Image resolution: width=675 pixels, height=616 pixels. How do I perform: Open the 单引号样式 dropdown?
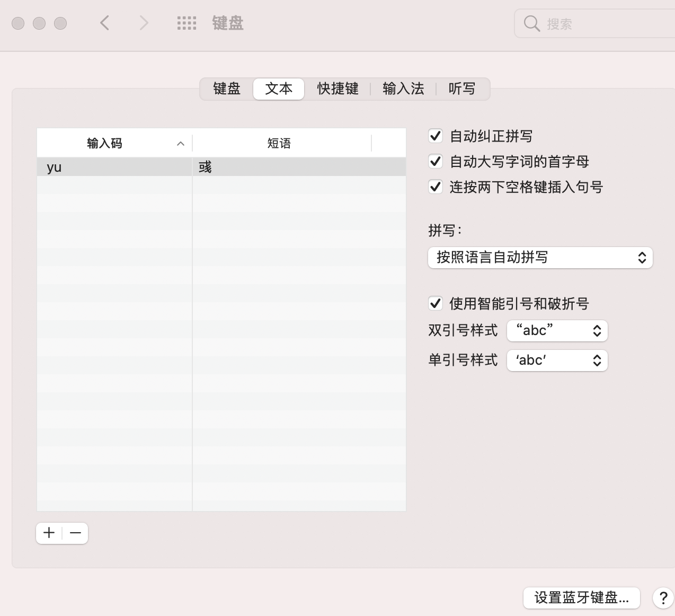[557, 360]
